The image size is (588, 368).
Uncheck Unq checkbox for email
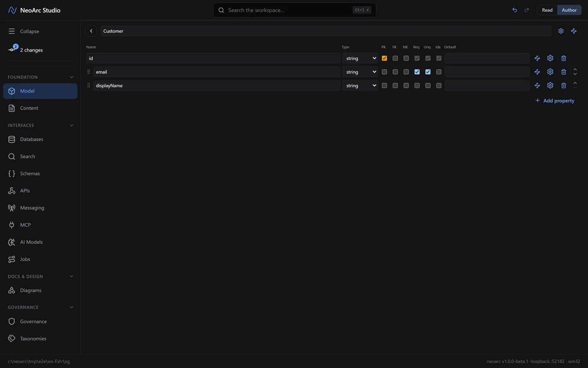tap(428, 72)
